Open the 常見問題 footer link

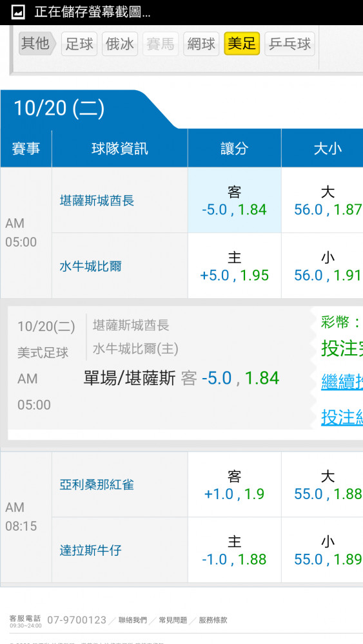point(173,620)
